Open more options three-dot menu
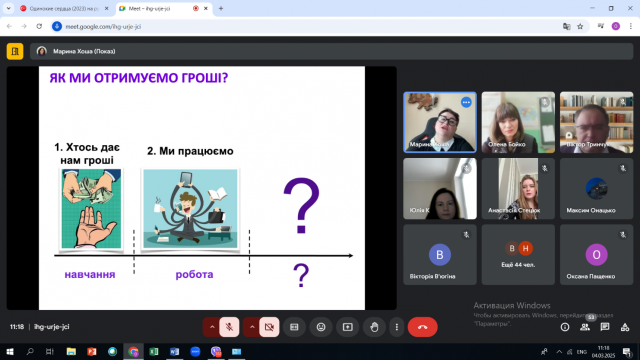 [396, 327]
